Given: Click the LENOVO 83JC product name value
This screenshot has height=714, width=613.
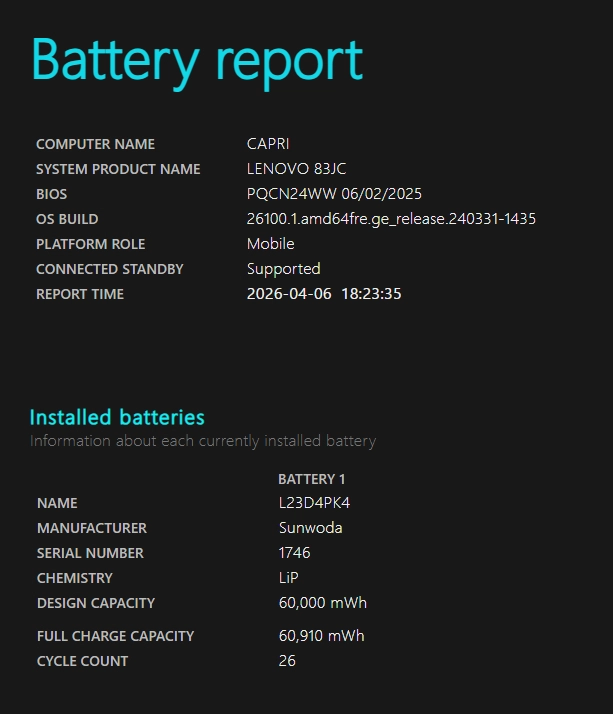Looking at the screenshot, I should (296, 169).
